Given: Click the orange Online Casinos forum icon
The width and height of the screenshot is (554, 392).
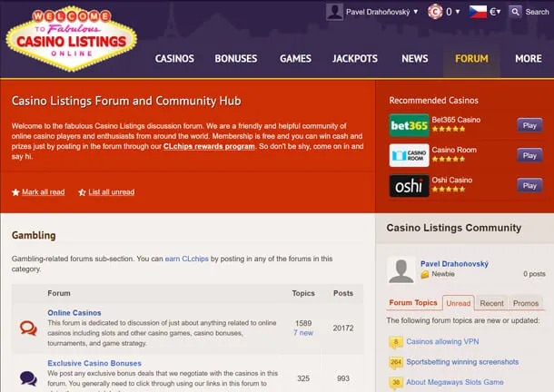Looking at the screenshot, I should 28,328.
